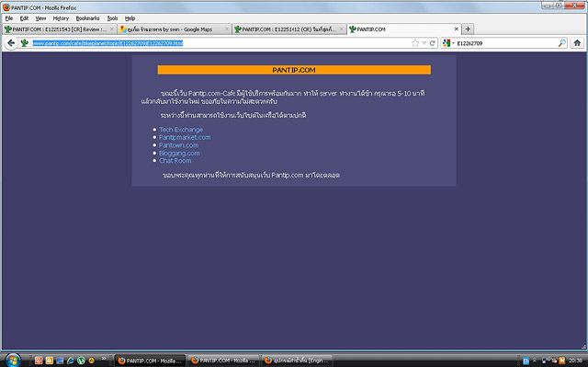Viewport: 588px width, 367px height.
Task: Close the E12251543 Review tab
Action: pos(112,29)
